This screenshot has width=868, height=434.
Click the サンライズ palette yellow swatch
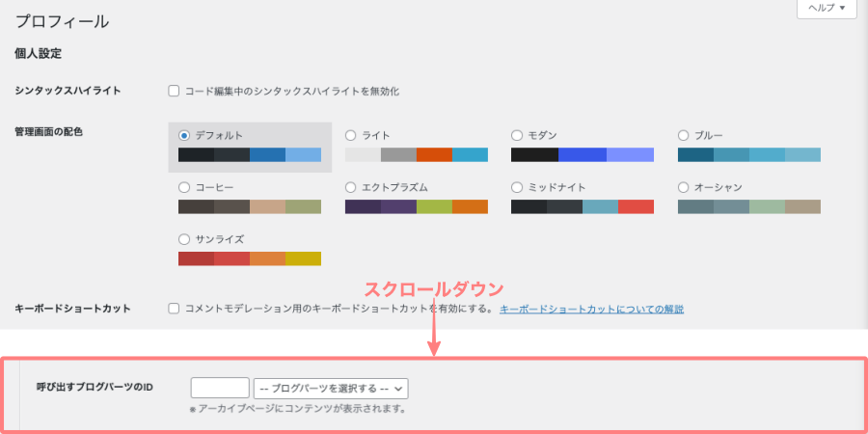point(303,258)
